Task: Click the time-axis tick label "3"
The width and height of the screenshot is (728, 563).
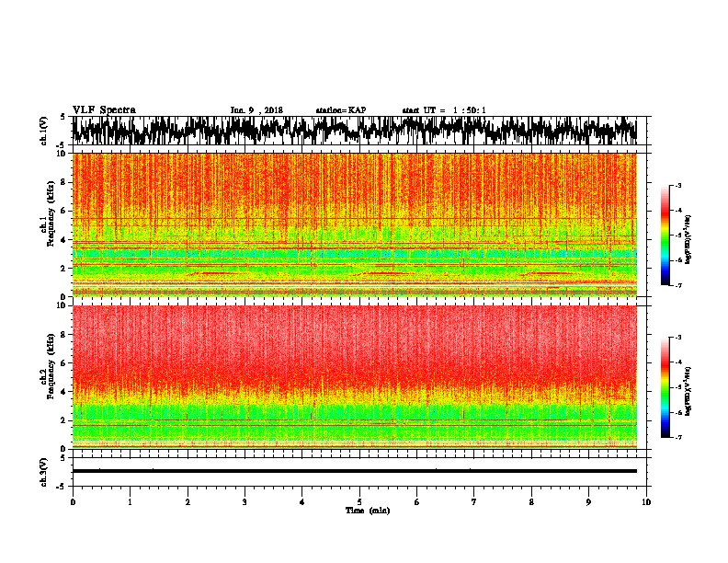Action: click(x=245, y=502)
